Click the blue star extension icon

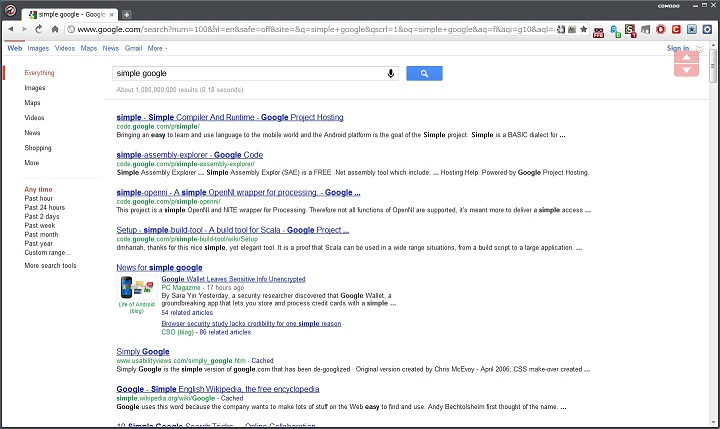[x=692, y=29]
